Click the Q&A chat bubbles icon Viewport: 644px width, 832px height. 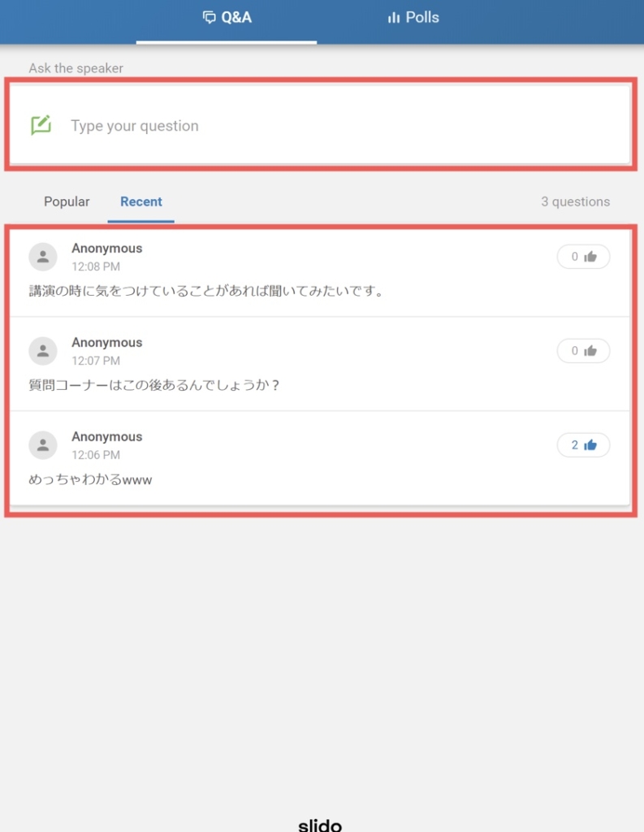pyautogui.click(x=209, y=18)
